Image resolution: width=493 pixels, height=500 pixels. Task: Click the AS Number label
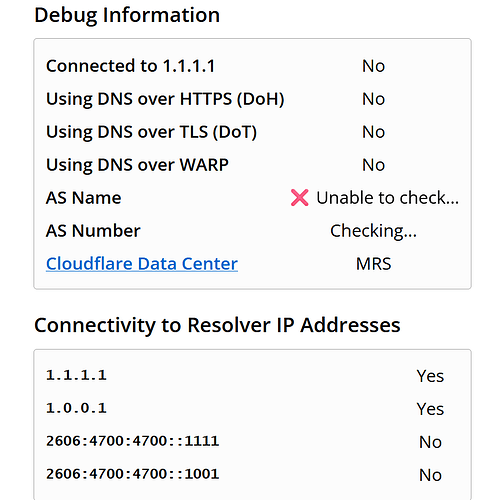coord(93,231)
